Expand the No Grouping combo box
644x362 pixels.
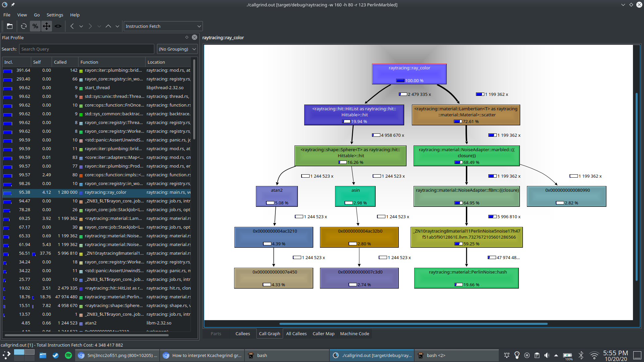coord(177,49)
